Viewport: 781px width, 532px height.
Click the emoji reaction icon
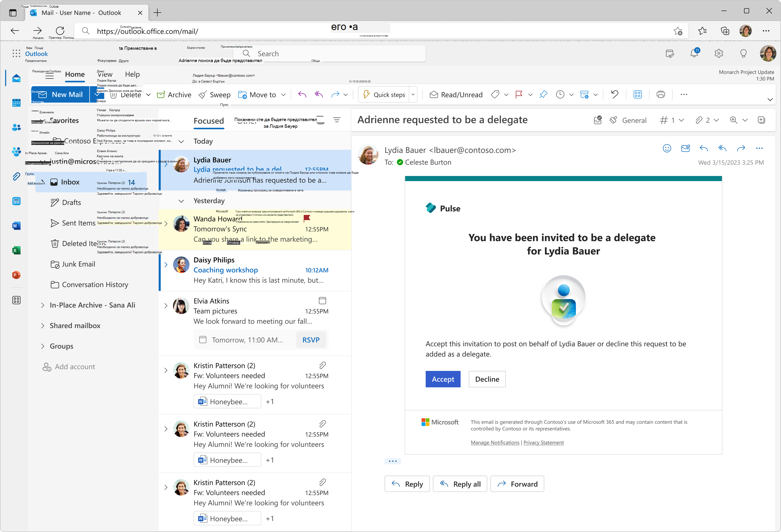tap(667, 148)
